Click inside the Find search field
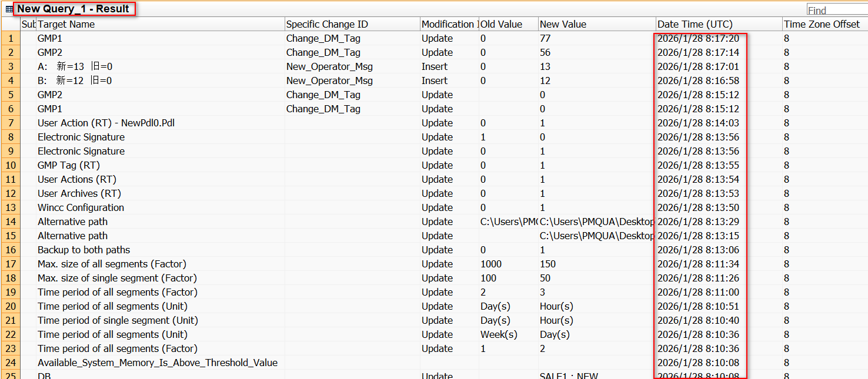The image size is (868, 379). (x=836, y=10)
